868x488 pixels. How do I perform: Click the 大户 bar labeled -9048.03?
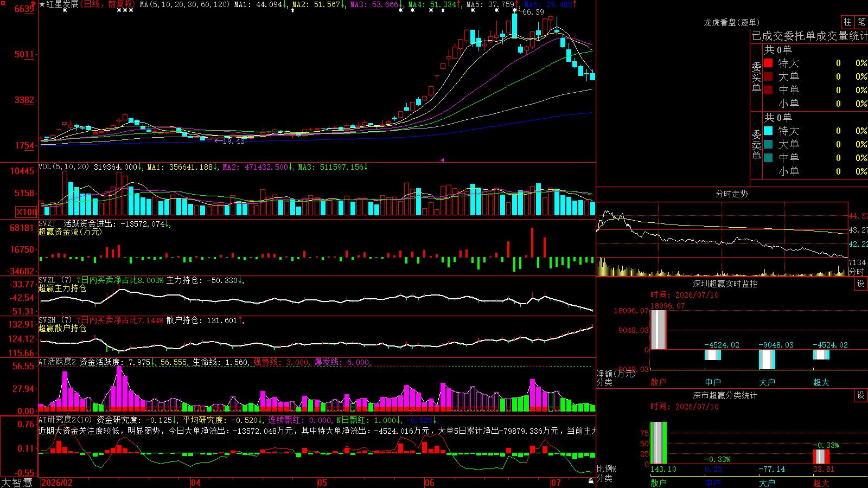click(x=767, y=359)
